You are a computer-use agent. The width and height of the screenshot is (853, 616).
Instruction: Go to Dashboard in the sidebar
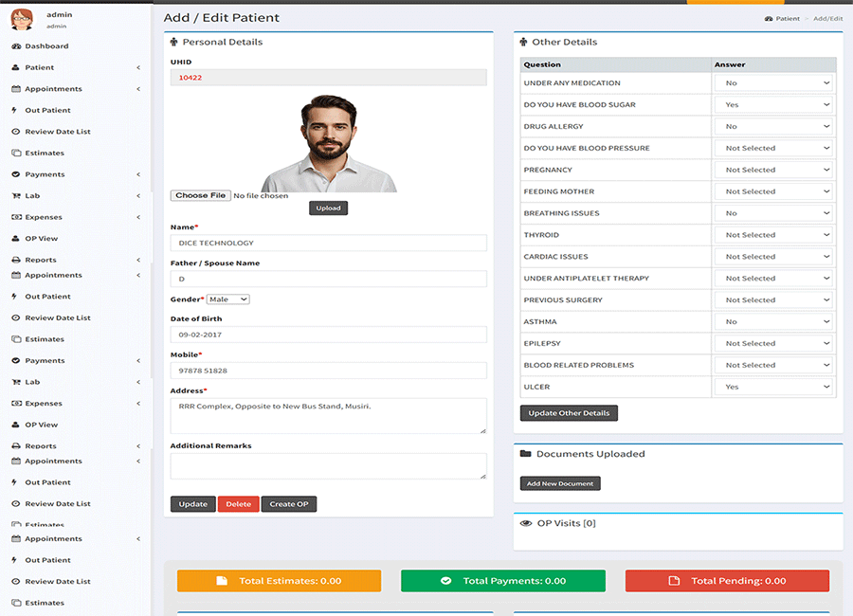pos(46,46)
